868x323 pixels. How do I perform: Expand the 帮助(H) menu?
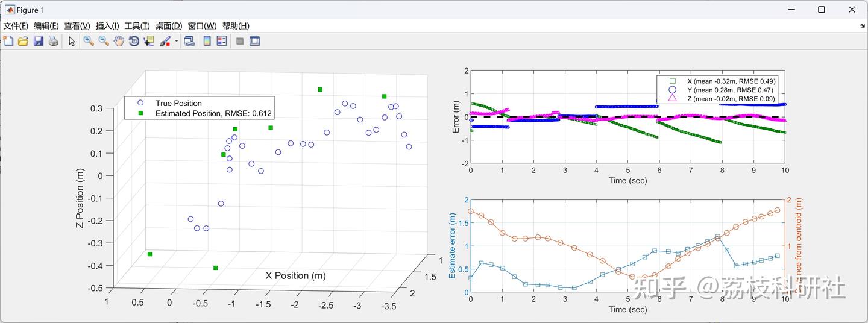(236, 26)
